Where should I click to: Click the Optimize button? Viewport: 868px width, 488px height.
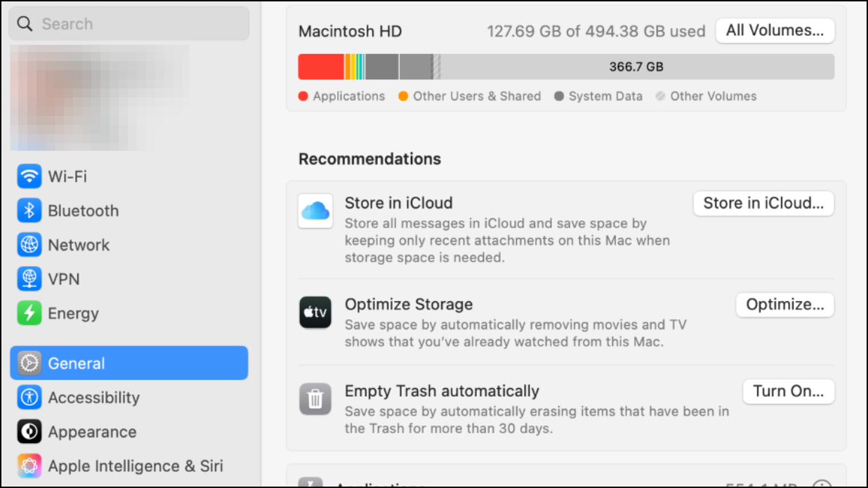click(x=784, y=305)
